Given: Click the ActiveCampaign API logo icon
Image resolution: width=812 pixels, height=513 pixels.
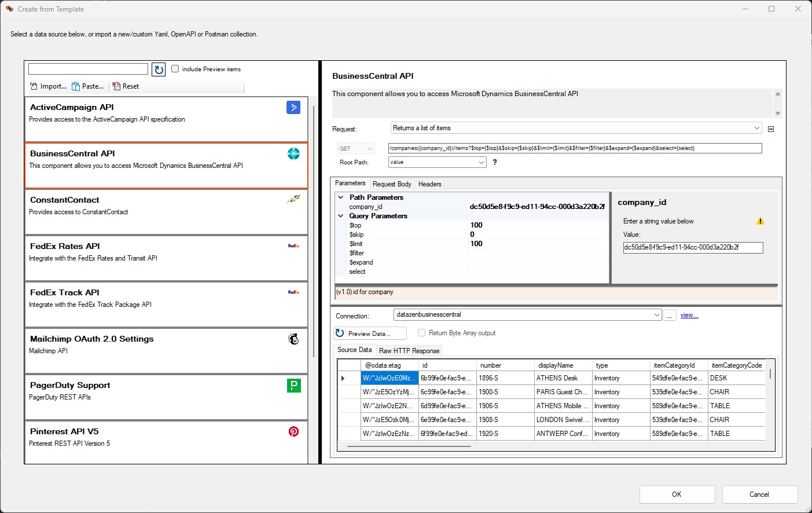Looking at the screenshot, I should point(293,107).
